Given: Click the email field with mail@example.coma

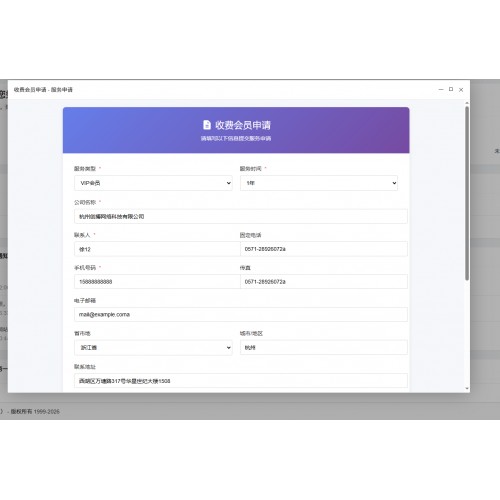Looking at the screenshot, I should pos(241,314).
